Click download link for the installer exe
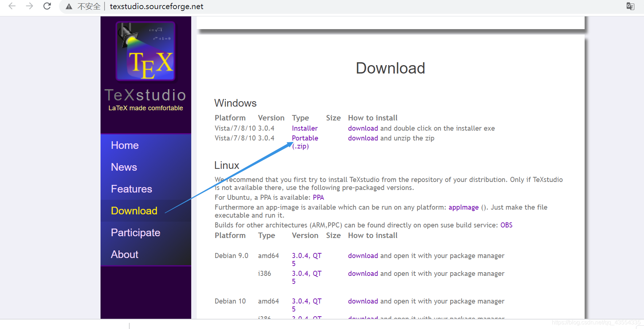This screenshot has width=644, height=329. click(x=363, y=128)
